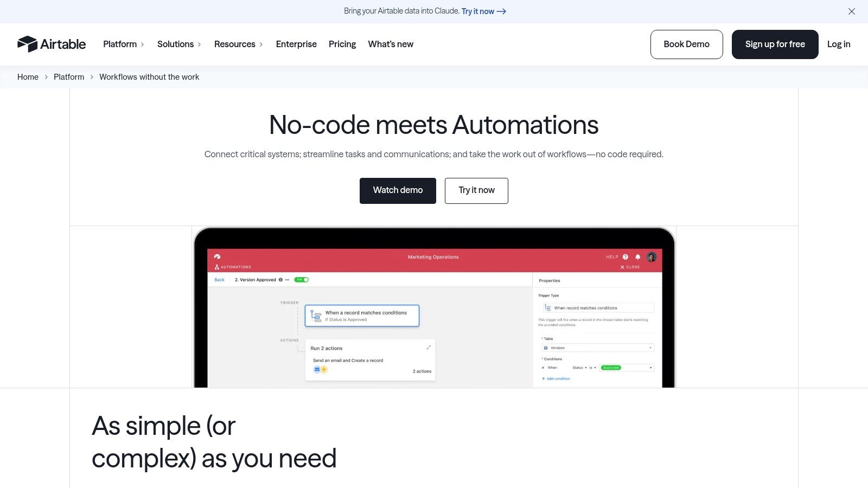Click Add condition link
This screenshot has height=488, width=868.
[556, 378]
